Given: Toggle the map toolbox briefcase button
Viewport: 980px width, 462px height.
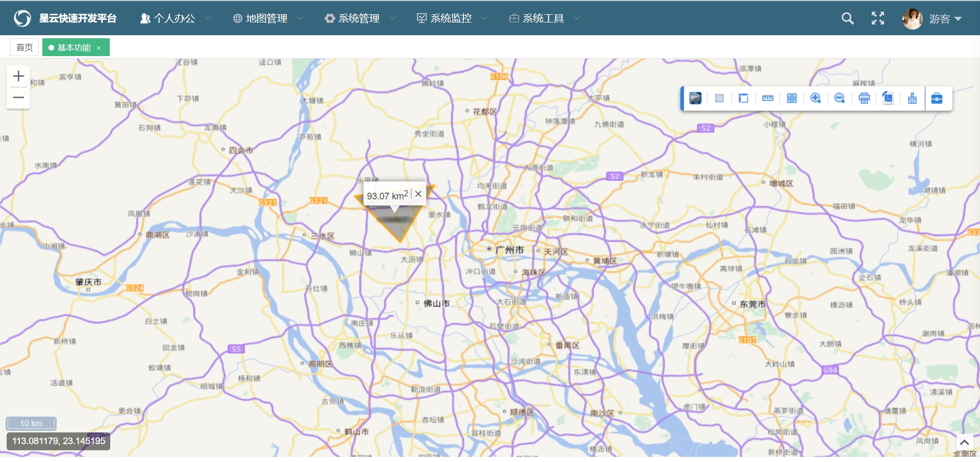Looking at the screenshot, I should coord(937,98).
